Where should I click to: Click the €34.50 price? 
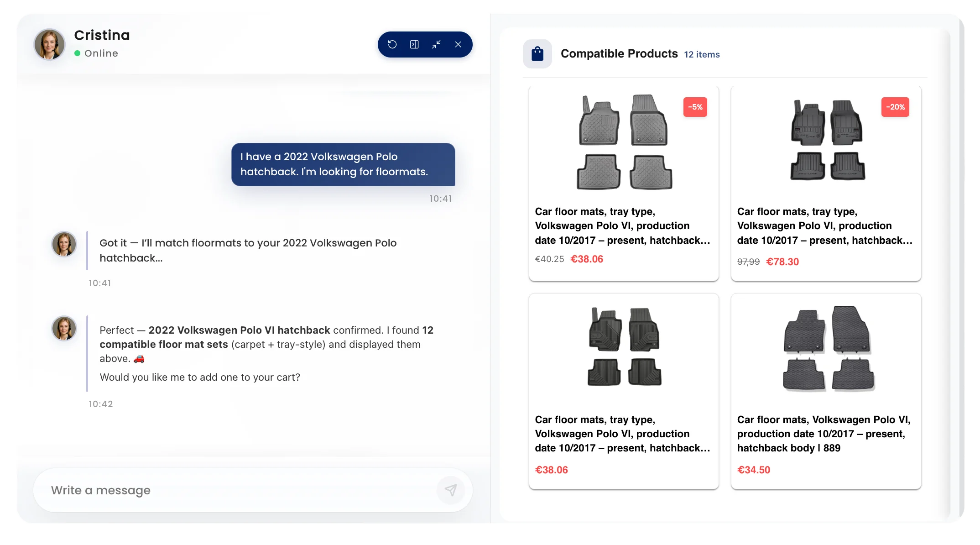coord(754,470)
